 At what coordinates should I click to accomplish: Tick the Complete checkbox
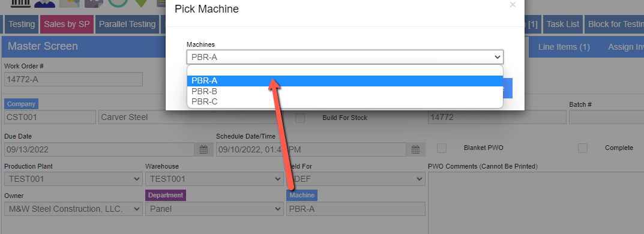pos(583,148)
